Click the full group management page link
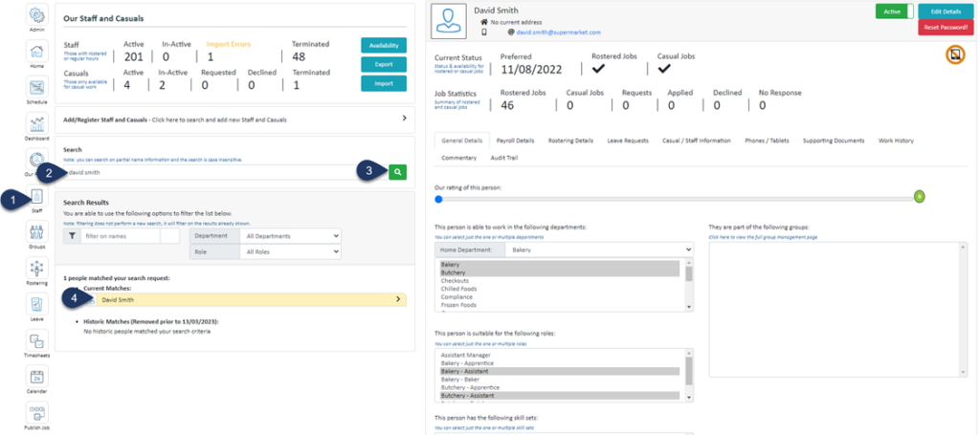Image resolution: width=980 pixels, height=435 pixels. [763, 237]
